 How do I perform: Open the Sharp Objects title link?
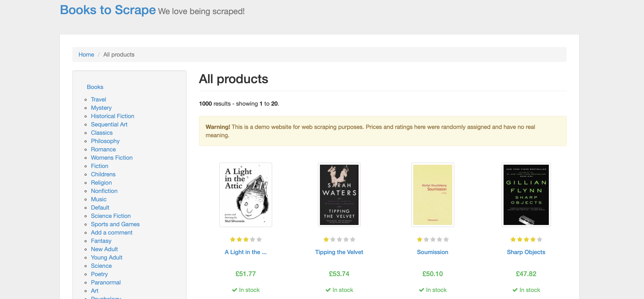click(526, 252)
